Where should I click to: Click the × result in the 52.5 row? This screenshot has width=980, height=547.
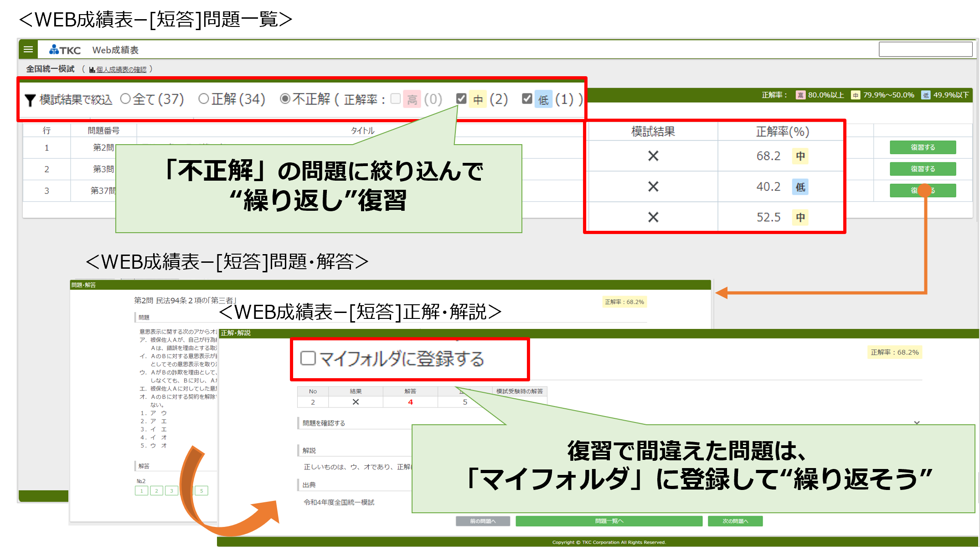point(653,217)
